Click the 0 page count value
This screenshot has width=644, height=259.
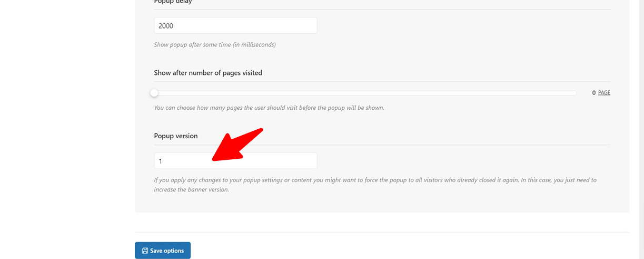tap(594, 93)
